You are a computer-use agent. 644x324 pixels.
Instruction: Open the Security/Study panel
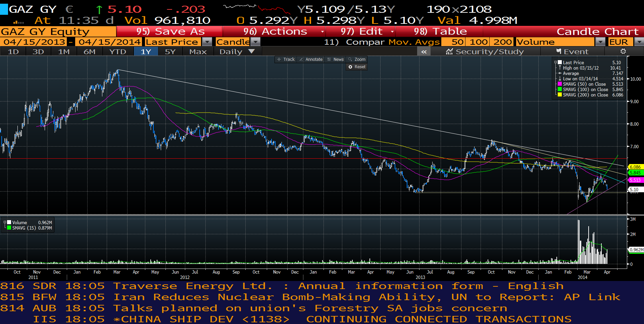click(485, 51)
